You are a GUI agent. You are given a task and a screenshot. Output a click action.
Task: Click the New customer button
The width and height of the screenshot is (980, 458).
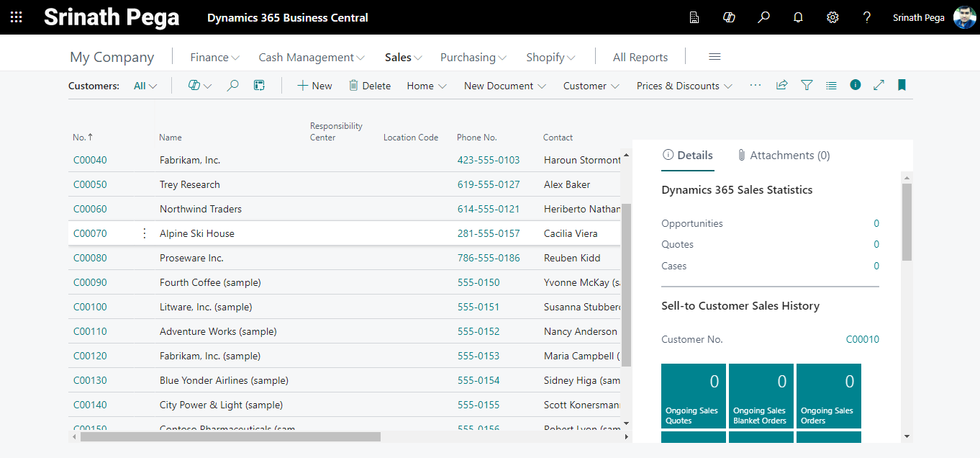point(314,86)
